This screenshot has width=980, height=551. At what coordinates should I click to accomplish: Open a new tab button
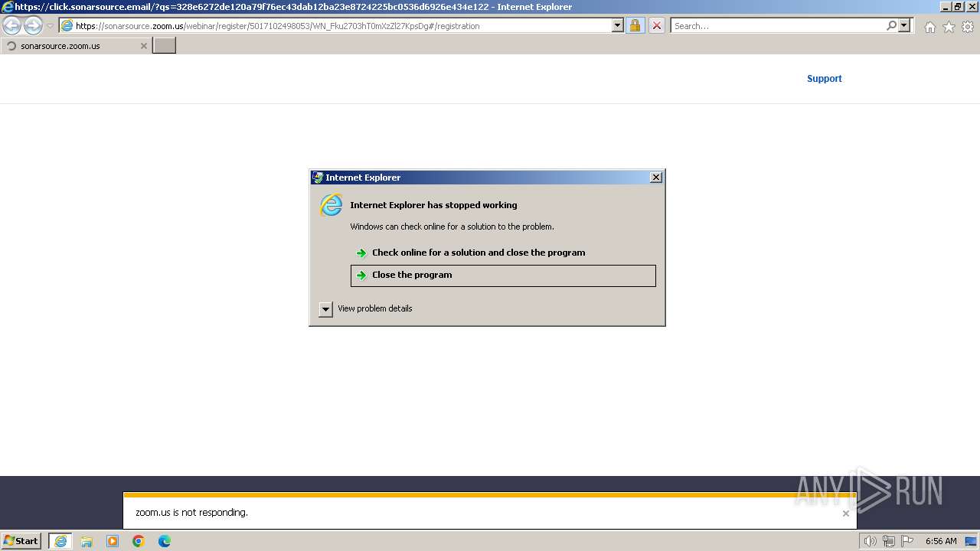165,45
